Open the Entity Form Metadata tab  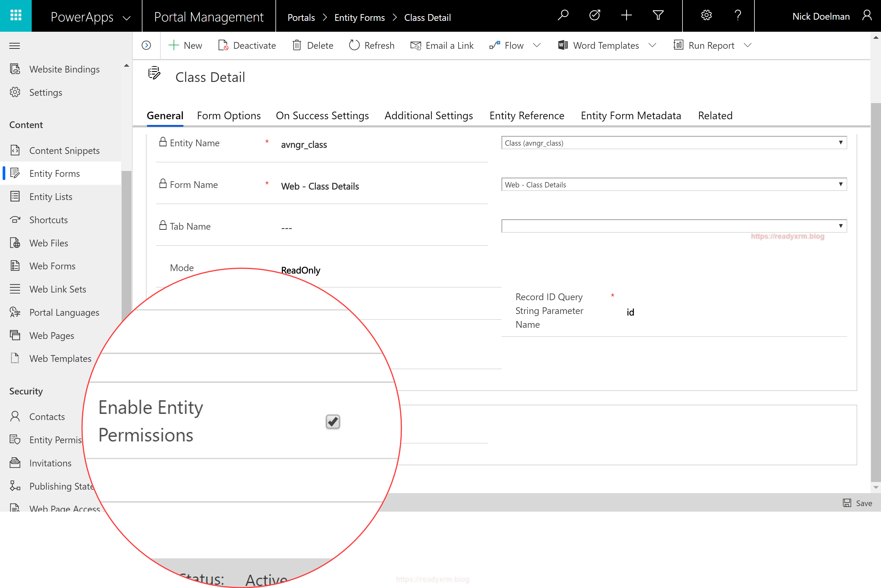(631, 115)
